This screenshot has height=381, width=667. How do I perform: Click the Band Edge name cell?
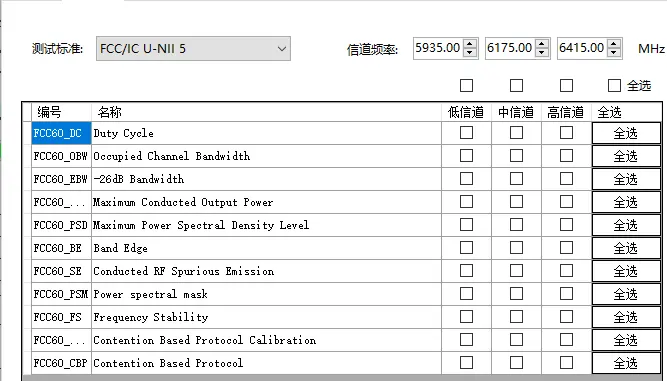point(266,248)
